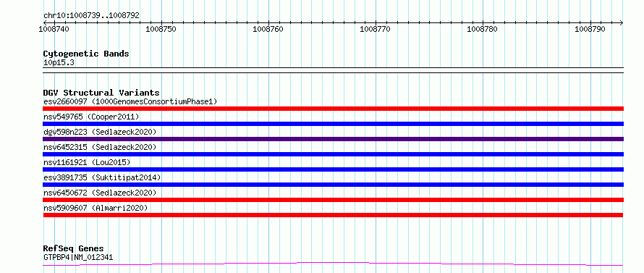The image size is (644, 273).
Task: Select the blue esv3891735 variant bar
Action: tap(333, 185)
